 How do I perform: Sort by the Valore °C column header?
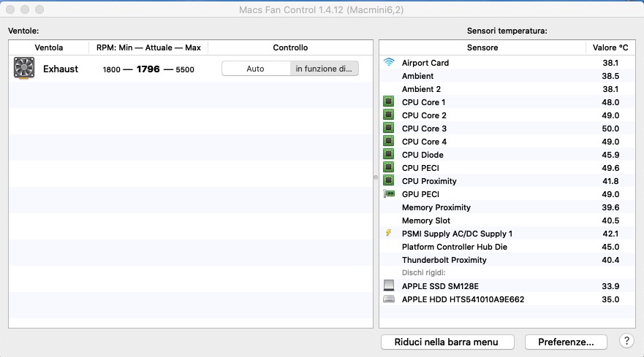(x=610, y=47)
